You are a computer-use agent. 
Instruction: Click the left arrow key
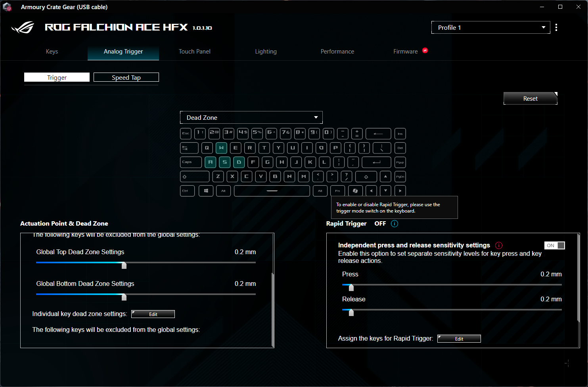click(x=371, y=191)
